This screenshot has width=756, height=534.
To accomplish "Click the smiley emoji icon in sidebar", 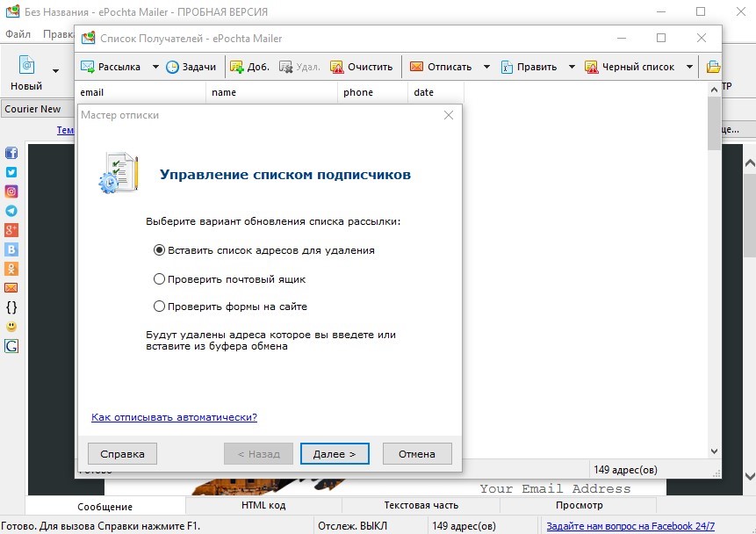I will (x=11, y=327).
